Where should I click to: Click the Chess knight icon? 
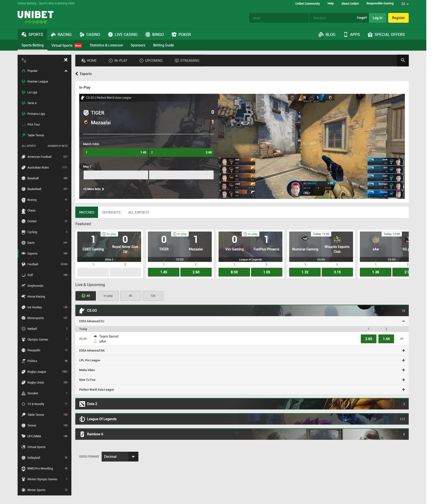click(23, 211)
